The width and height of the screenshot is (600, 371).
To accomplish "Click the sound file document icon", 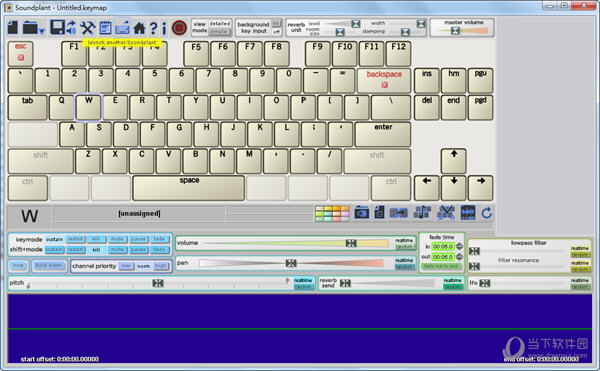I will click(379, 213).
